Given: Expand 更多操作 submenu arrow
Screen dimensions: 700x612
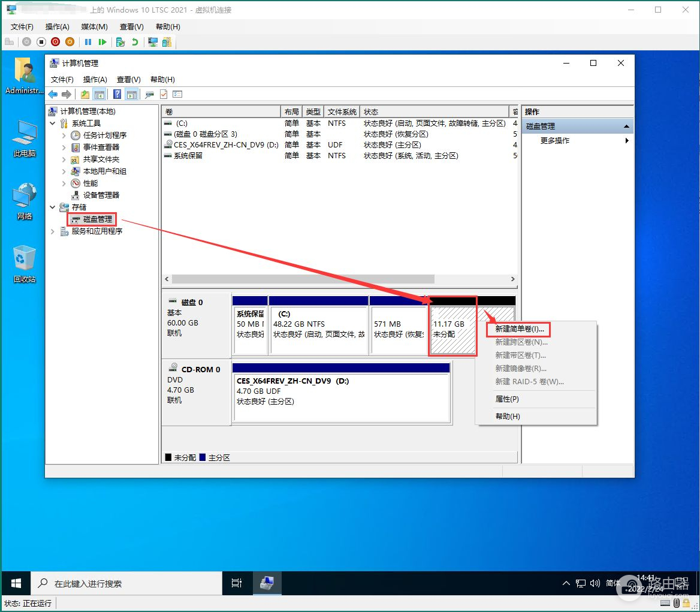Looking at the screenshot, I should pyautogui.click(x=627, y=141).
